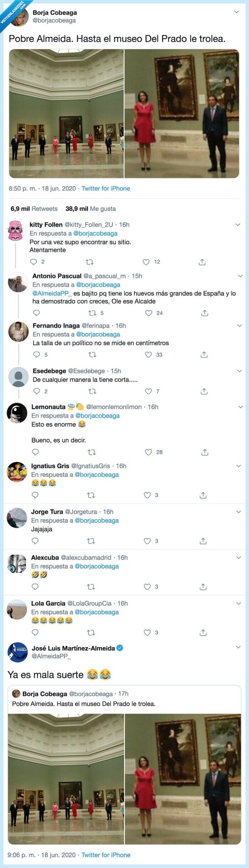This screenshot has width=249, height=868.
Task: Open Borja Cobeaga's tweet options chevron
Action: 237,12
